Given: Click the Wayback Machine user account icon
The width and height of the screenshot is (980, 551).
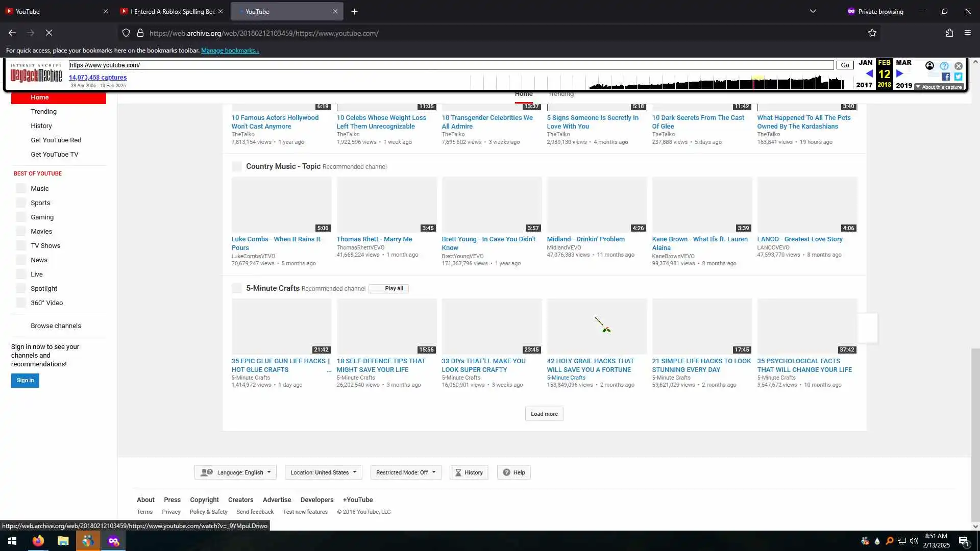Looking at the screenshot, I should point(929,66).
